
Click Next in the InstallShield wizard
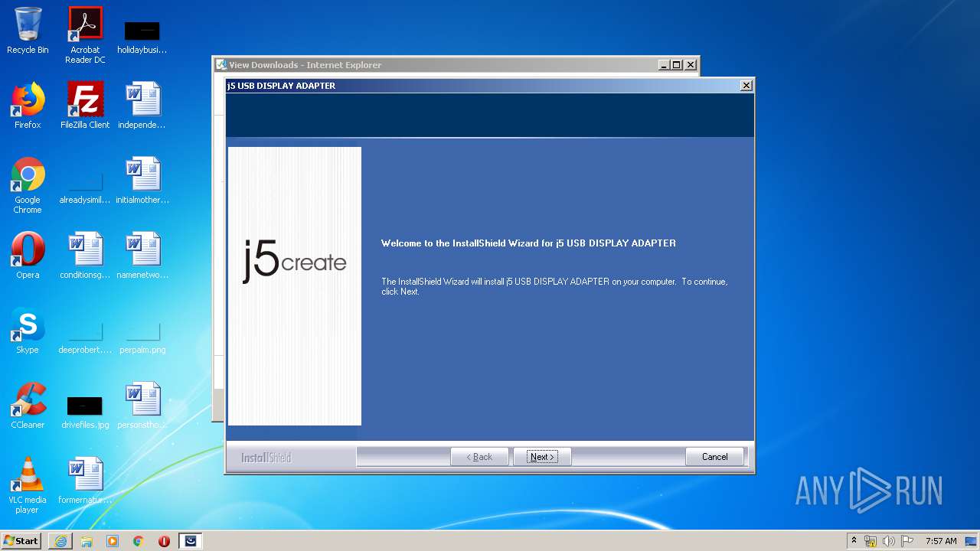[542, 457]
